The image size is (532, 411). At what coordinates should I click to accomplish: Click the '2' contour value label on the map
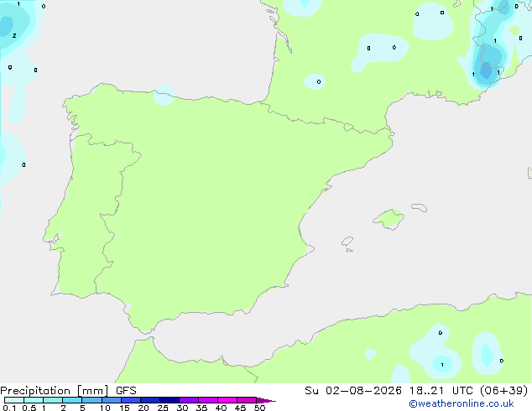(14, 35)
